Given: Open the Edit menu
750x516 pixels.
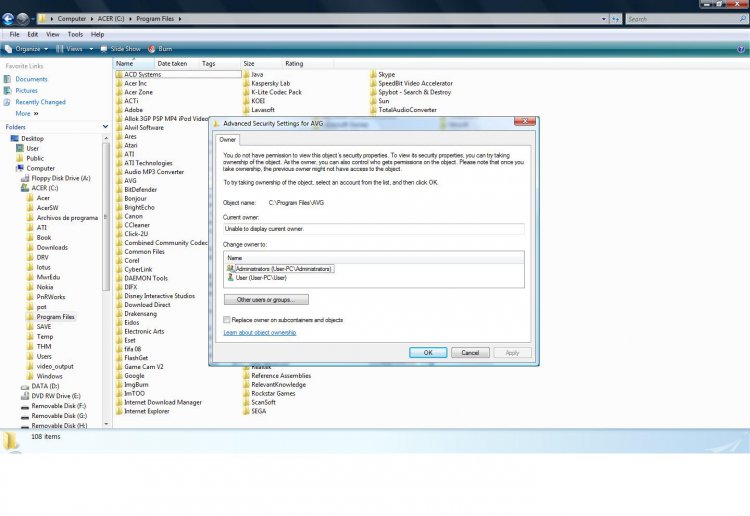Looking at the screenshot, I should pyautogui.click(x=33, y=34).
